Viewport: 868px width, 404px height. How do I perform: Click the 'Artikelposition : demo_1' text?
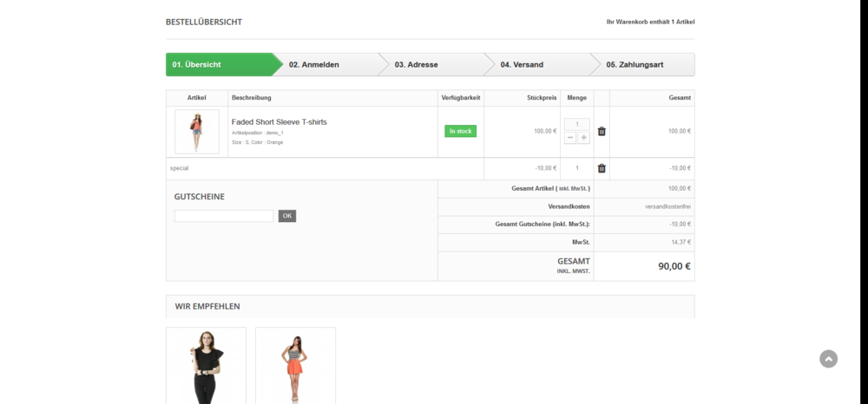pos(258,134)
